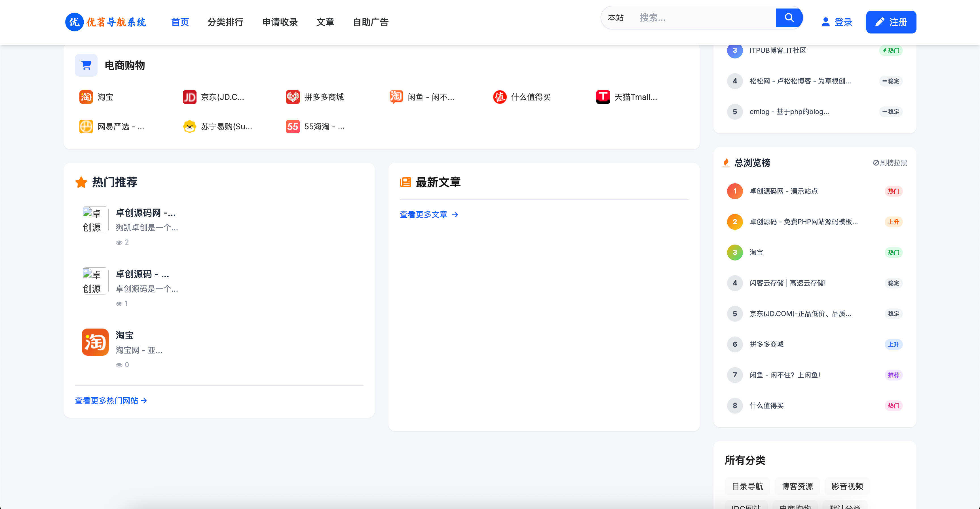Click the 闲鱼 site icon
980x509 pixels.
[396, 97]
